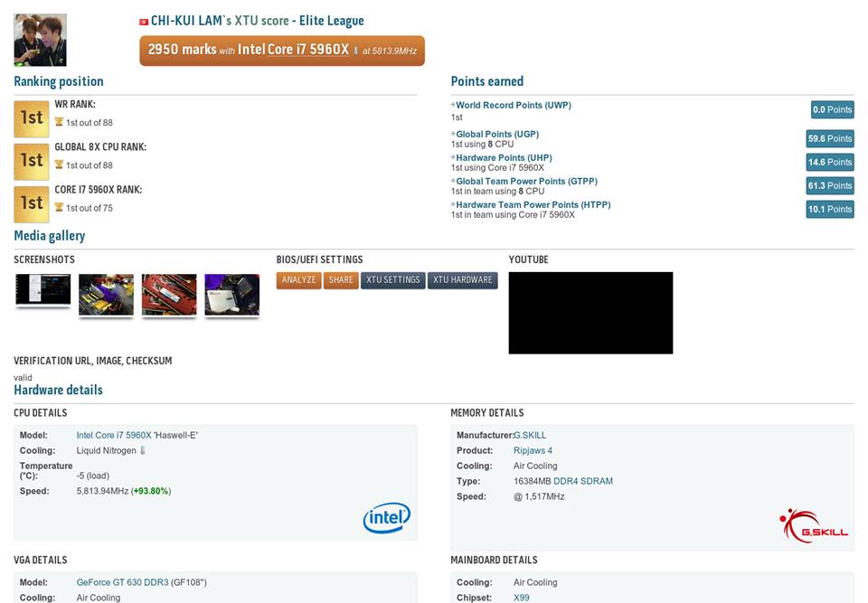
Task: Click the 0.0 Points badge
Action: (x=832, y=109)
